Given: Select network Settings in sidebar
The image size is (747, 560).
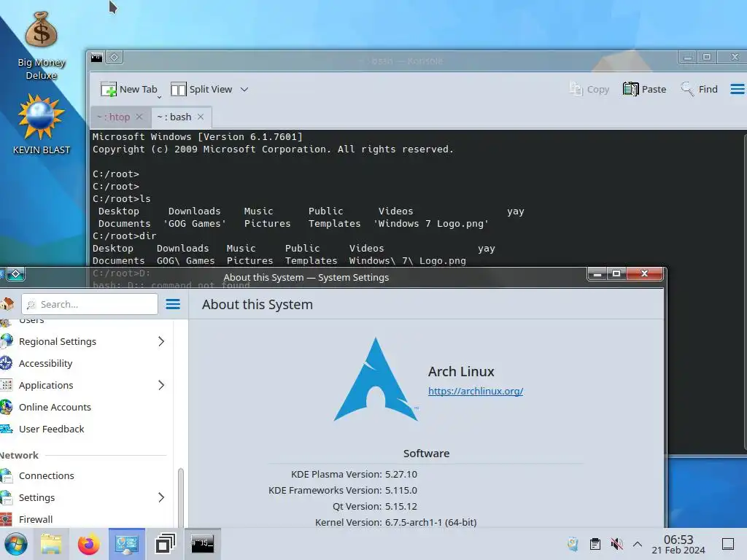Looking at the screenshot, I should point(85,497).
